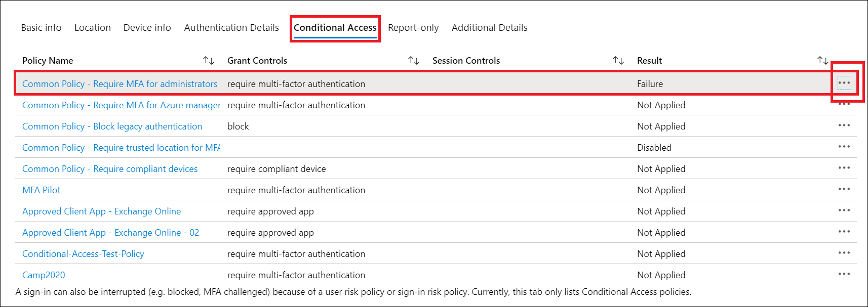Sort table by Result column
Viewport: 868px width, 307px height.
(822, 60)
